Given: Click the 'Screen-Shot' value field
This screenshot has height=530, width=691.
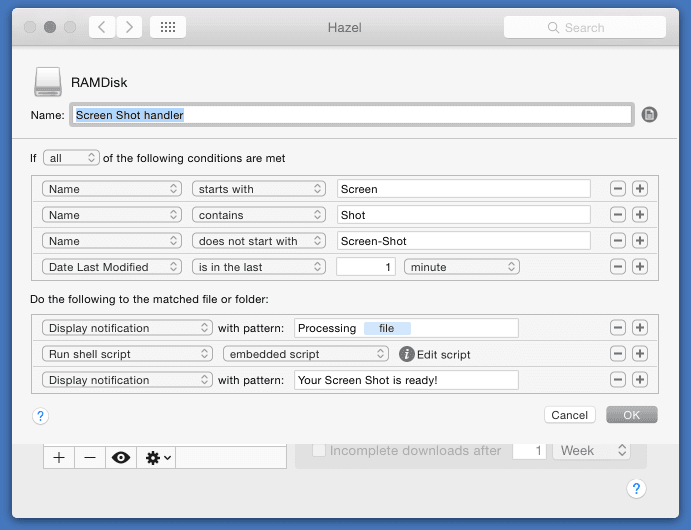Looking at the screenshot, I should [464, 241].
